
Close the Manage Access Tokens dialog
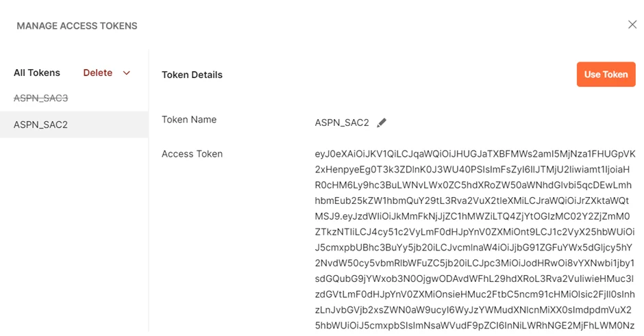pyautogui.click(x=632, y=25)
